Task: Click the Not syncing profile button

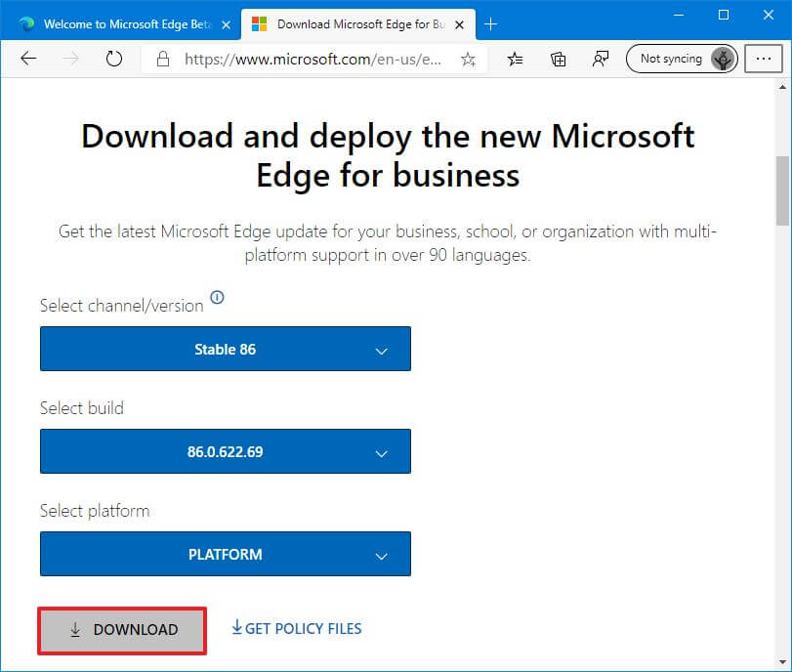Action: [x=681, y=59]
